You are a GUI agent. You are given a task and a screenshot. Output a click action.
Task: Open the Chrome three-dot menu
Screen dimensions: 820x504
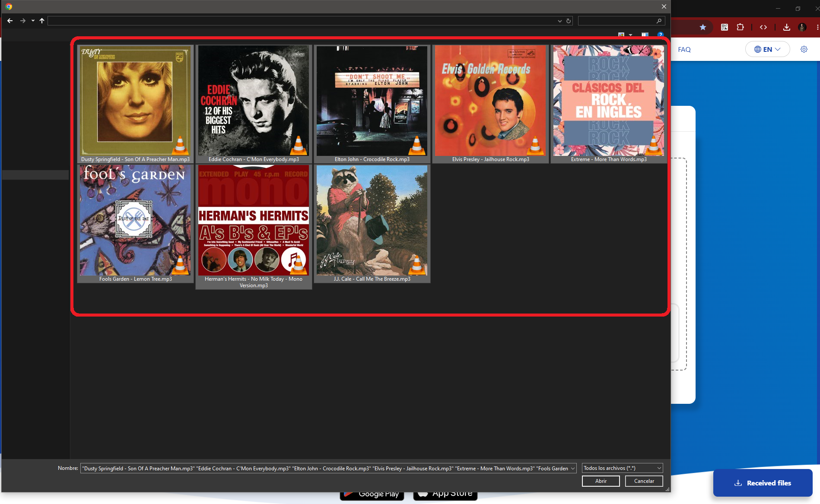[817, 27]
